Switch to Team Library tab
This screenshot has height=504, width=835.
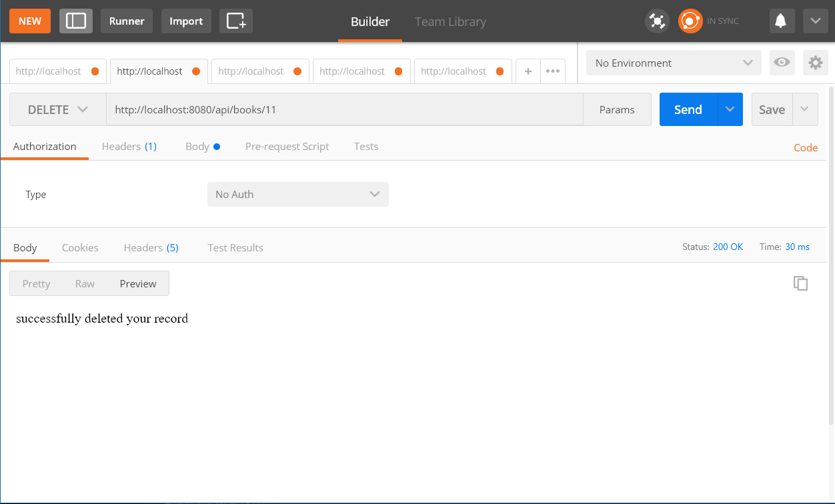(450, 22)
